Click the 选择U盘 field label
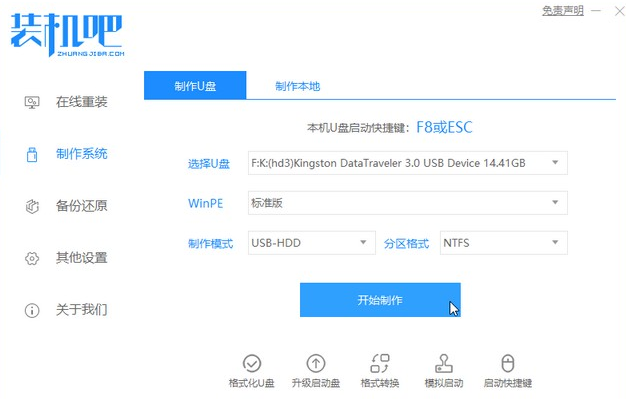This screenshot has width=626, height=404. pos(209,164)
